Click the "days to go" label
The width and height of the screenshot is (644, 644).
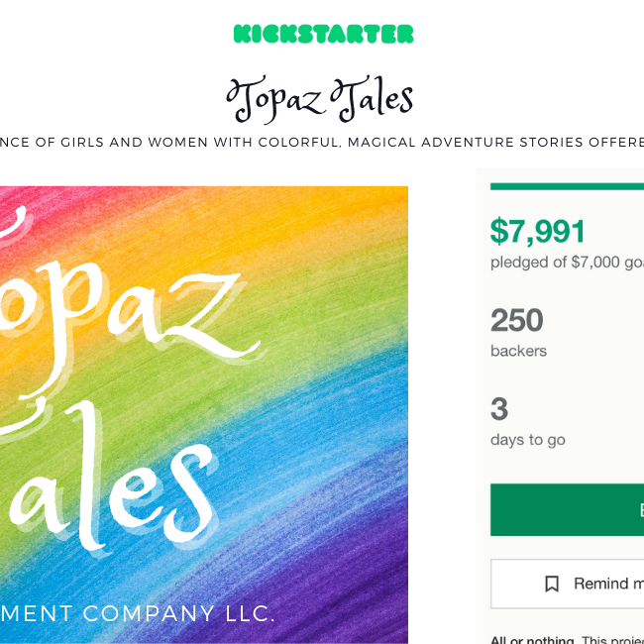528,440
